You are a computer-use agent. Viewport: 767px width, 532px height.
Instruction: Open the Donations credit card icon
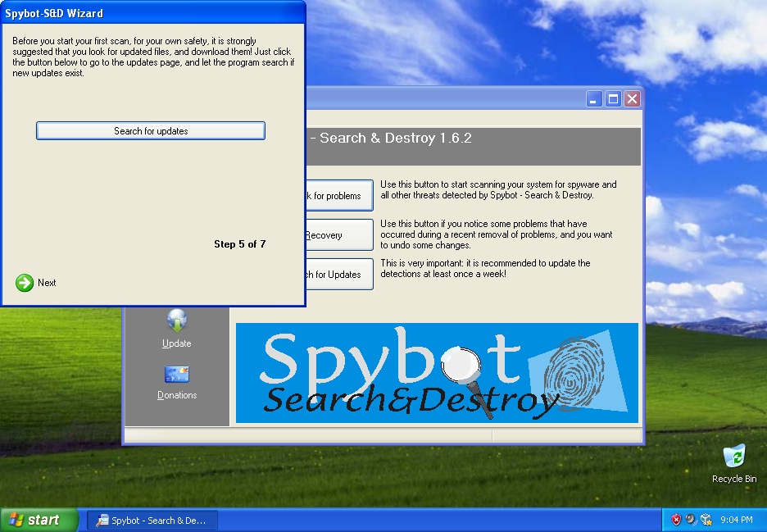tap(176, 375)
